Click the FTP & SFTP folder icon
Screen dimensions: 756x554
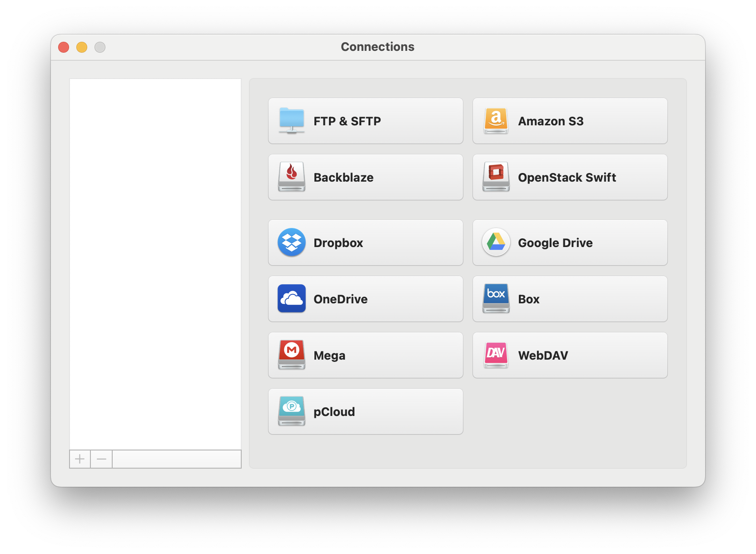pos(291,121)
